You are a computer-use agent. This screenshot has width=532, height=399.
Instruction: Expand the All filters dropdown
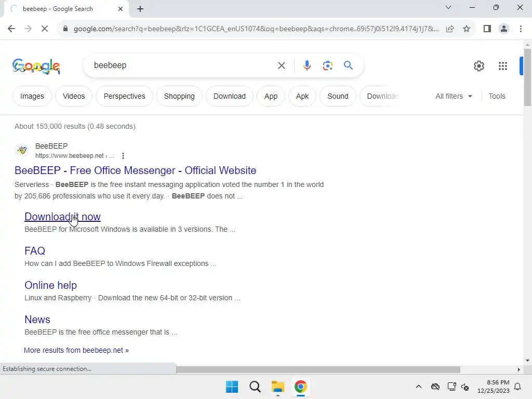[454, 96]
